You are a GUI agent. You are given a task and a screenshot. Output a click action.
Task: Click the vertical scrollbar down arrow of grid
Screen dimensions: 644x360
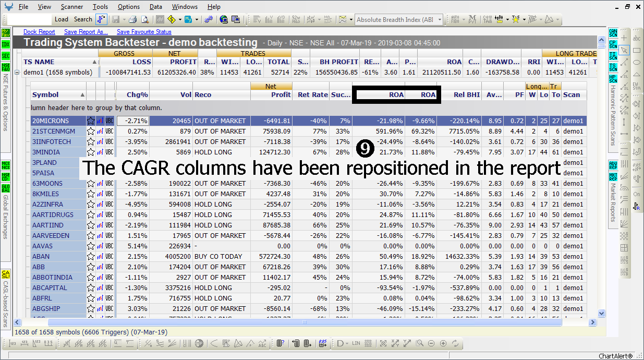coord(602,314)
